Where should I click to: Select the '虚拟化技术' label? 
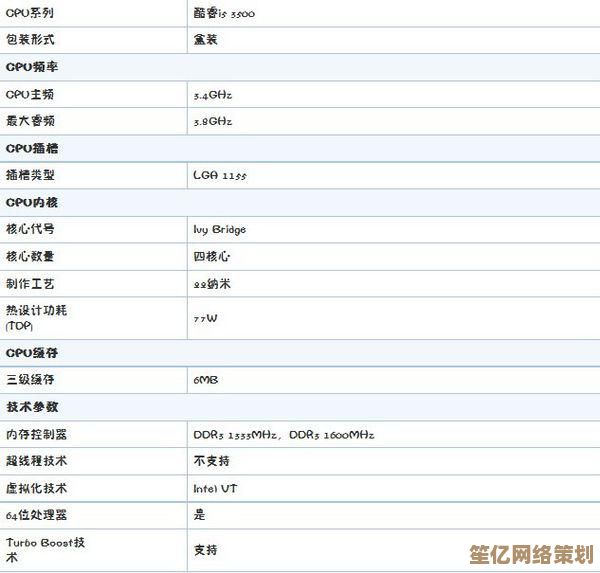36,488
